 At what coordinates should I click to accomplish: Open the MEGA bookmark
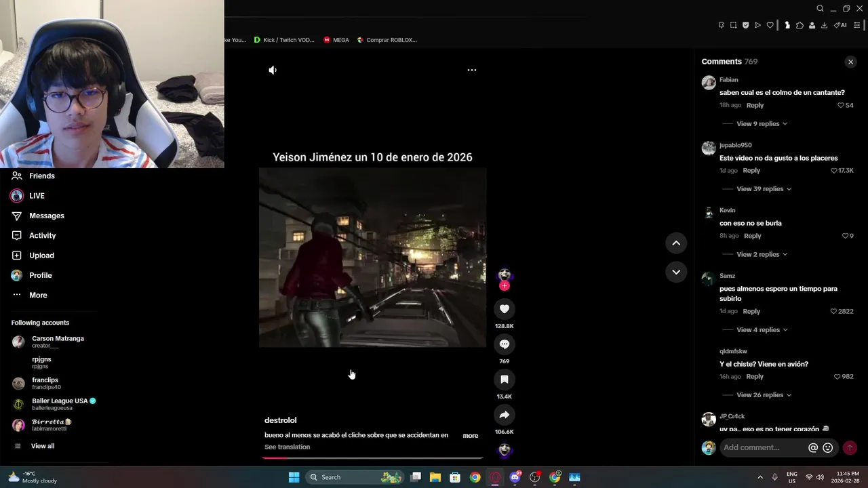click(336, 40)
